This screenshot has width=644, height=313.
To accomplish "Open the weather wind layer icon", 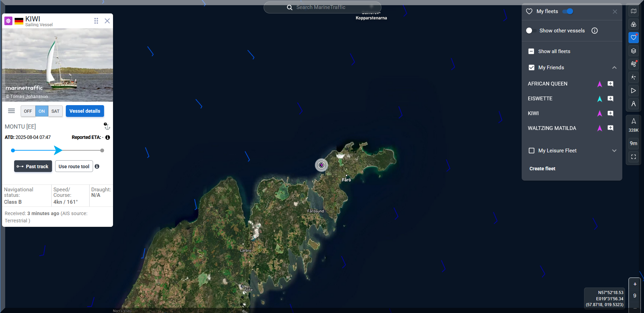I will pos(633,64).
